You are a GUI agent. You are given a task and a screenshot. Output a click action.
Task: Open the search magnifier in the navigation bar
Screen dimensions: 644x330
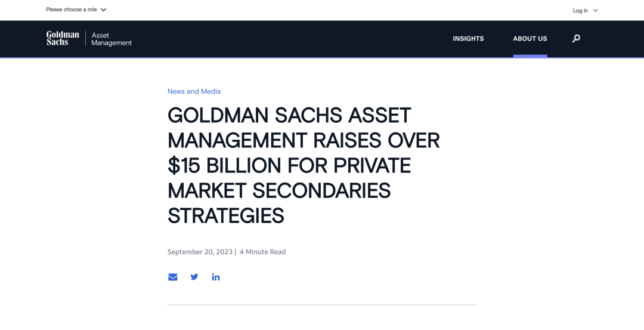click(576, 39)
